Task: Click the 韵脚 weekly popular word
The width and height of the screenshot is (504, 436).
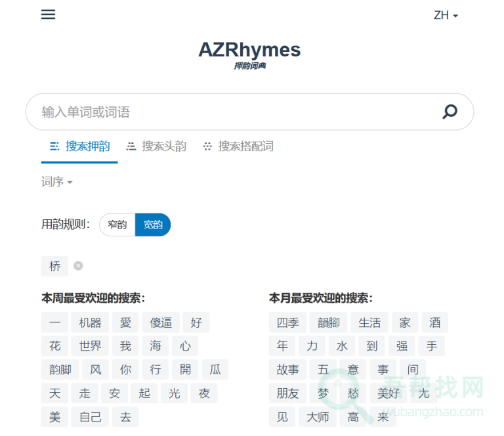Action: (60, 370)
